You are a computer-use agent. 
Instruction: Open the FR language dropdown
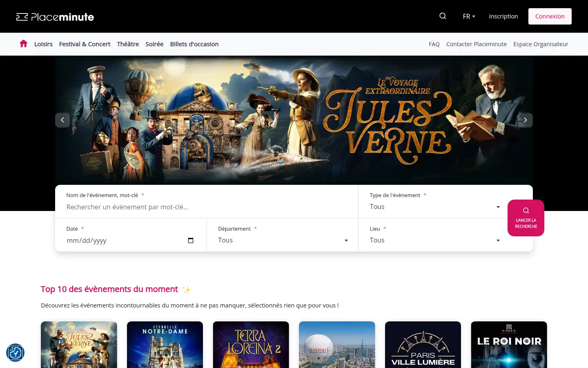[x=469, y=16]
